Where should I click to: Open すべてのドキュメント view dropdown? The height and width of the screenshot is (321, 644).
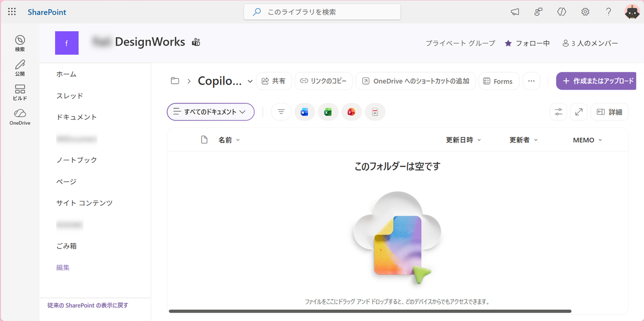(x=210, y=112)
